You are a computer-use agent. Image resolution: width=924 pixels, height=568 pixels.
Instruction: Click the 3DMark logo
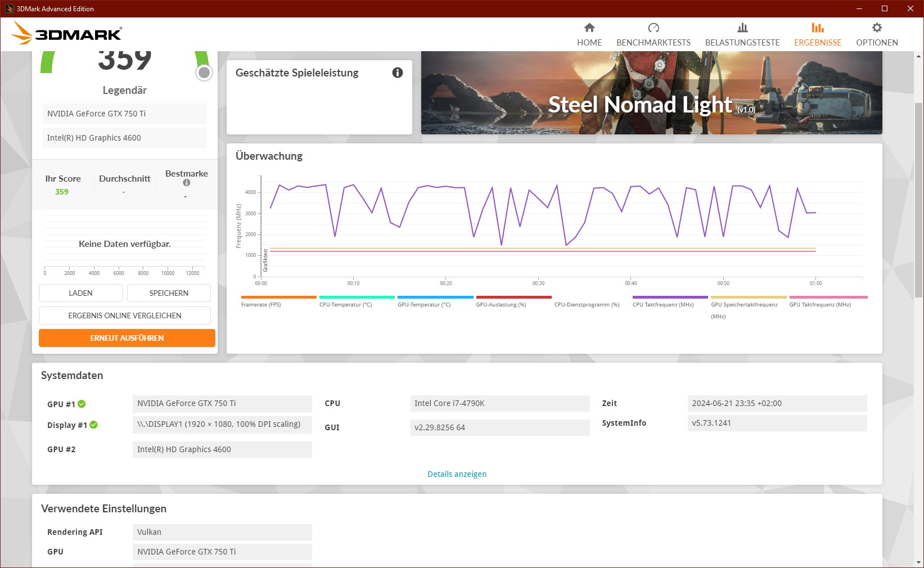(x=66, y=33)
